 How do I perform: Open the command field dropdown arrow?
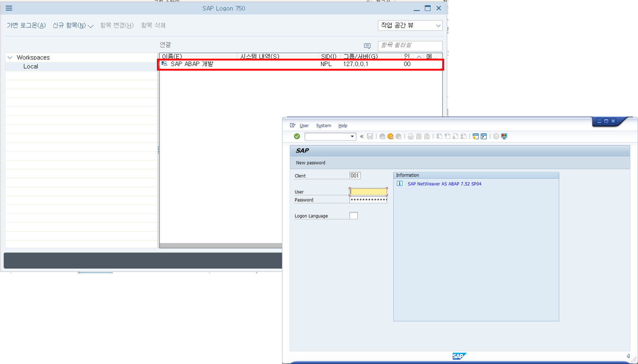tap(352, 137)
